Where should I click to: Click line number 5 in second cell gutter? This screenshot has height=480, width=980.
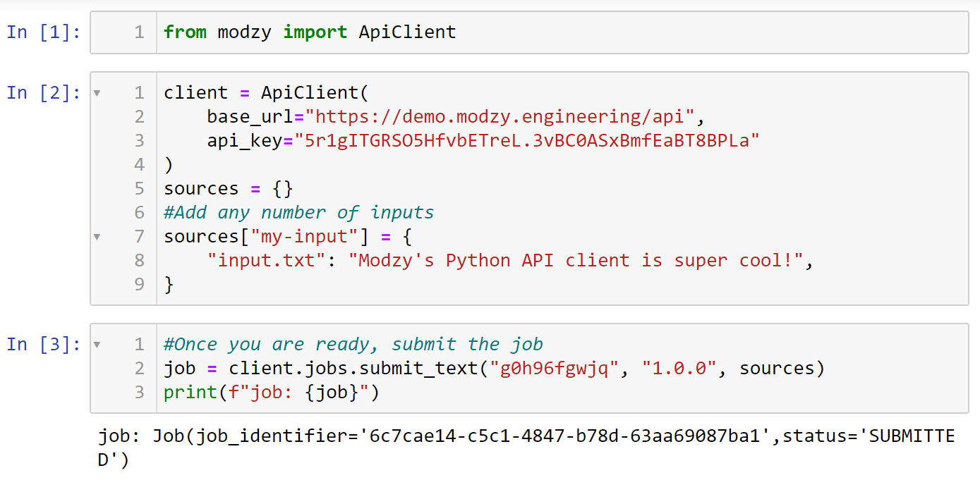click(x=139, y=189)
